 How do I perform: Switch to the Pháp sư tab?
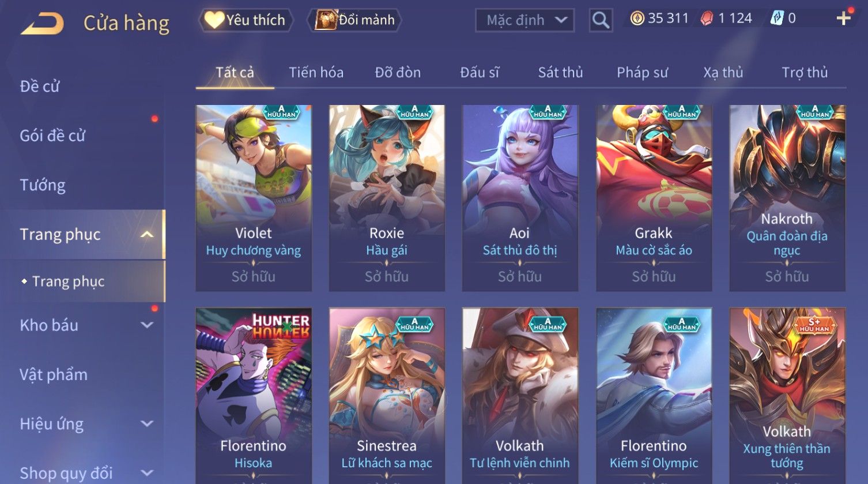(642, 73)
